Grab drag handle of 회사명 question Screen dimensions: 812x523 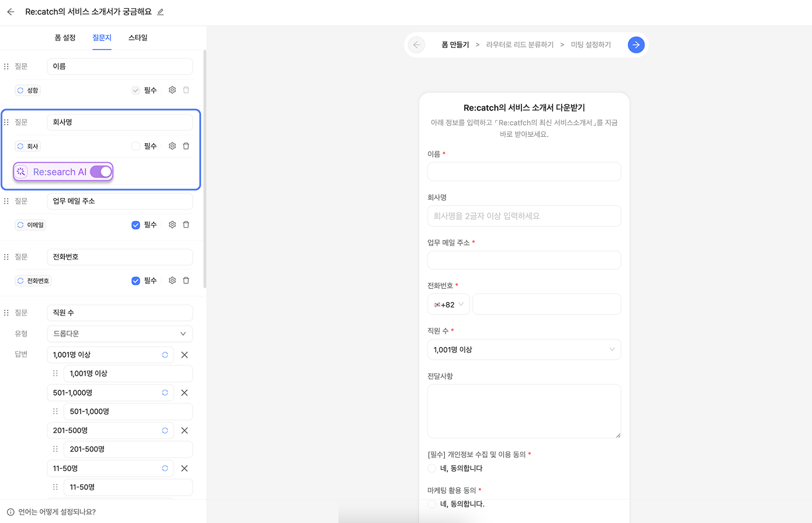pos(6,122)
